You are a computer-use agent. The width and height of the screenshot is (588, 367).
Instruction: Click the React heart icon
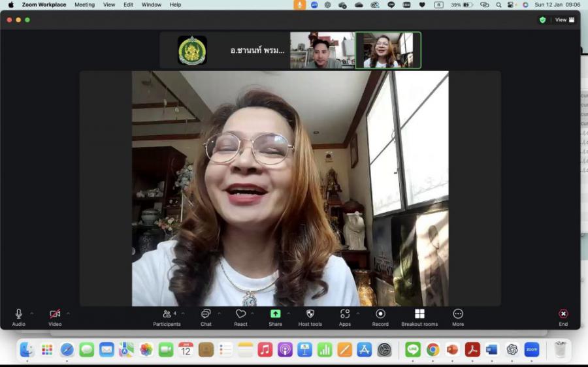(x=240, y=316)
